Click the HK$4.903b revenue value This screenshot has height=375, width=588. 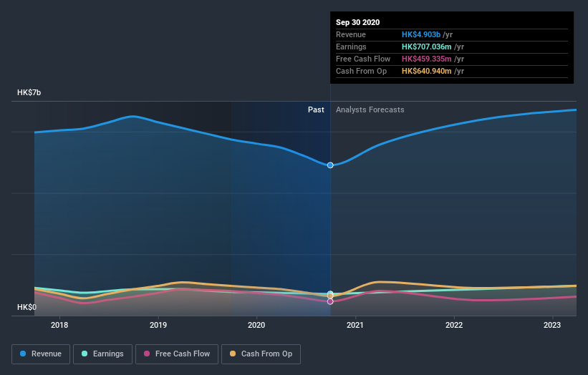point(420,34)
